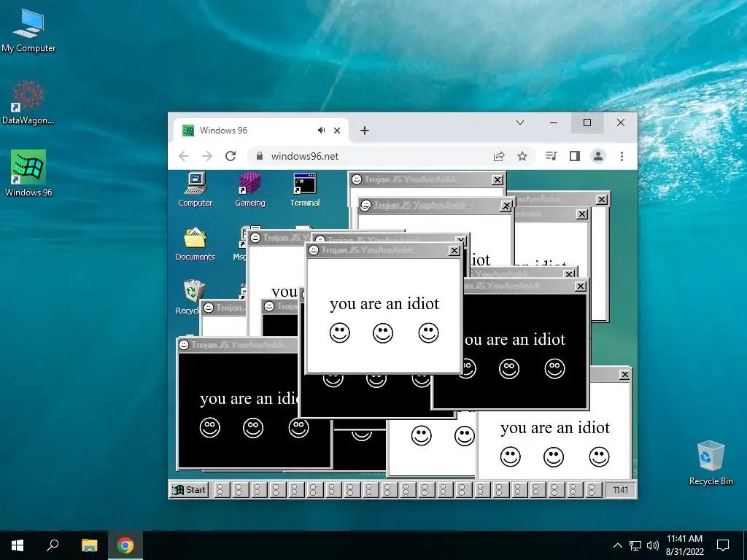Open the Windows Start menu
Image resolution: width=747 pixels, height=560 pixels.
coord(18,545)
